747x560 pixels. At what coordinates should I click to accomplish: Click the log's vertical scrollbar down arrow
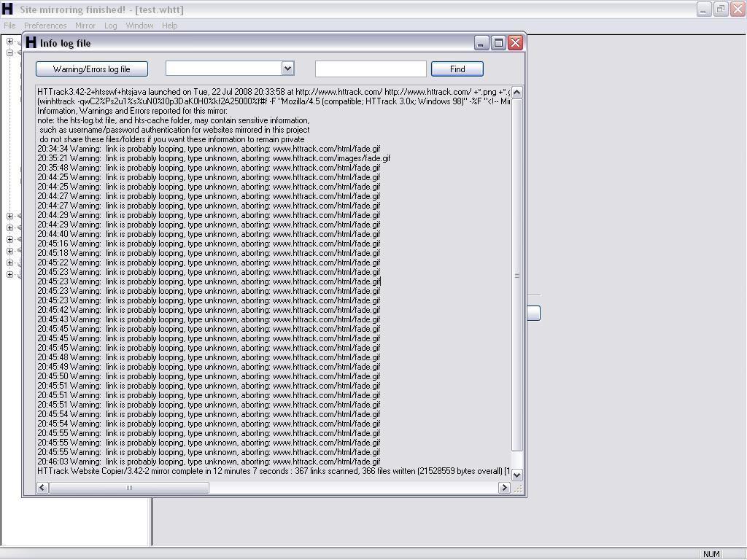click(x=517, y=475)
